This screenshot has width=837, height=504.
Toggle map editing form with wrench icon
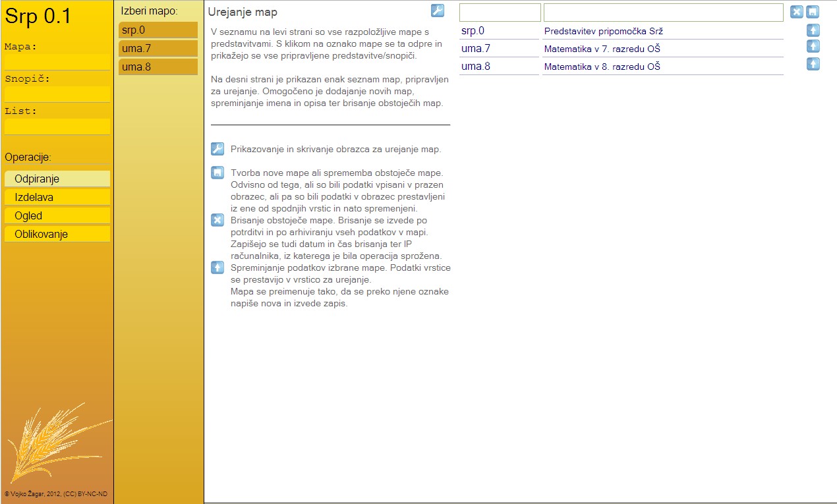click(437, 11)
